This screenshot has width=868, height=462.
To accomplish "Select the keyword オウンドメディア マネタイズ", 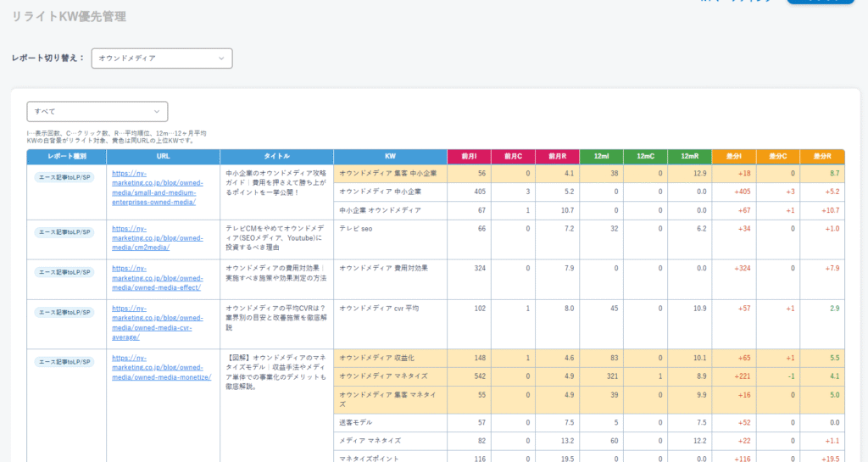I will click(x=384, y=376).
